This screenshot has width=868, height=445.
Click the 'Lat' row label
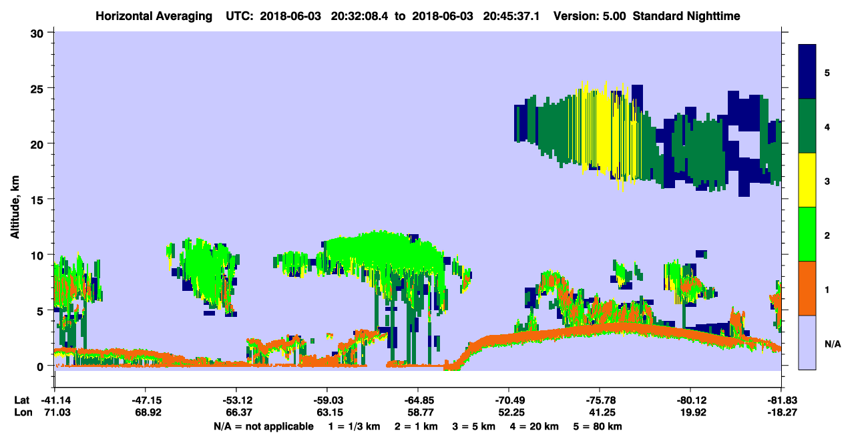[21, 400]
